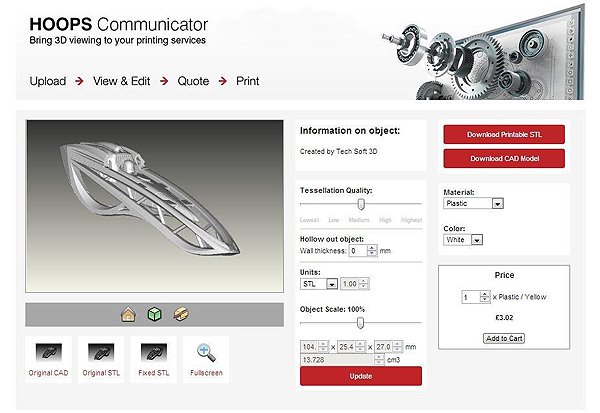The image size is (600, 413).
Task: Click the Add to Cart button
Action: coord(504,338)
